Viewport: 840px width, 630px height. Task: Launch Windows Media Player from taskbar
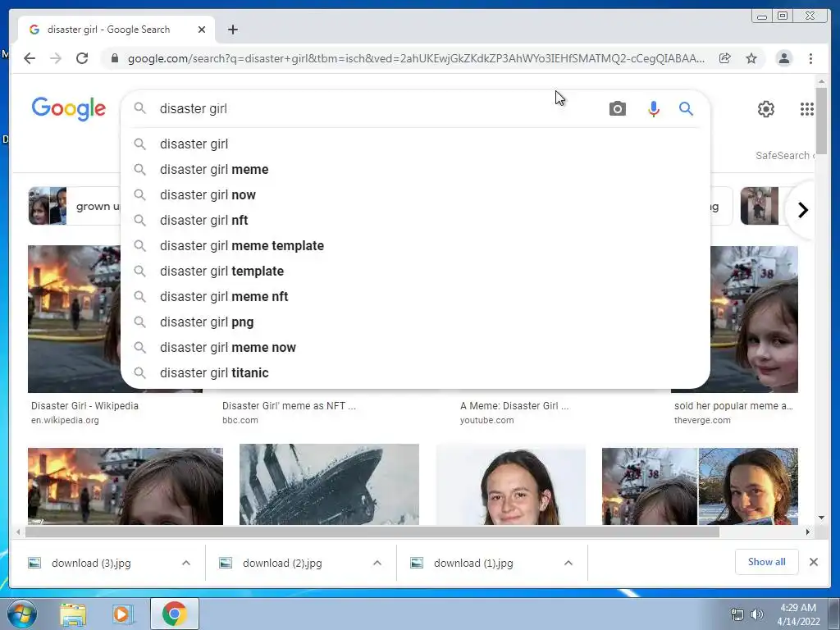click(x=121, y=614)
